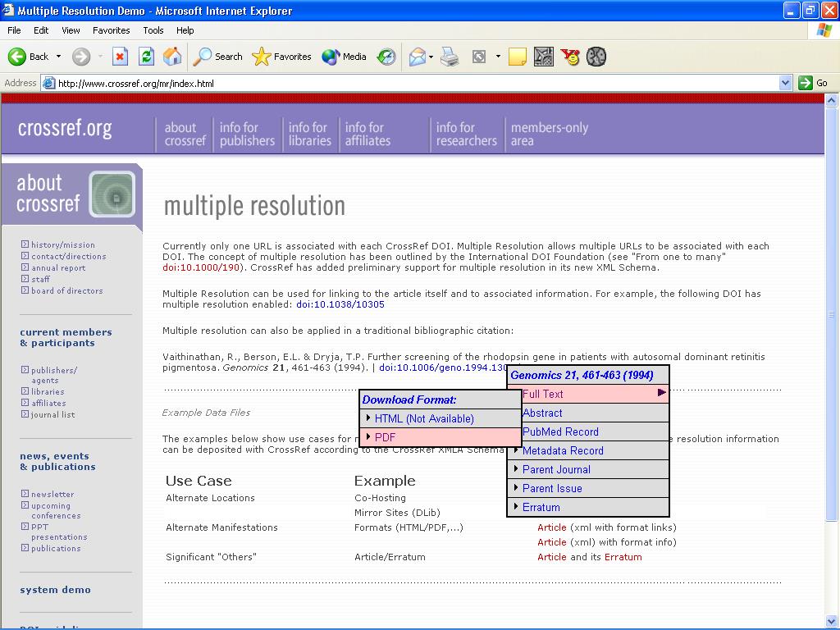Open the info for publishers nav link
This screenshot has height=630, width=840.
(247, 134)
